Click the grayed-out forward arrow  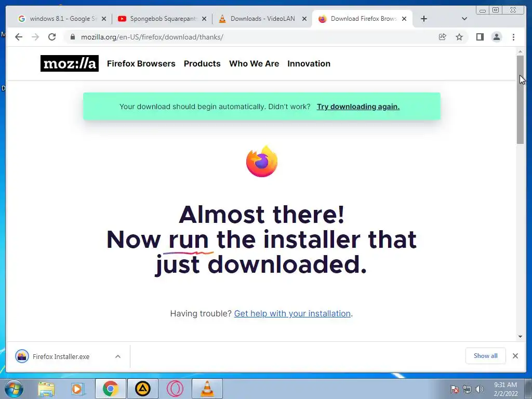click(x=35, y=37)
